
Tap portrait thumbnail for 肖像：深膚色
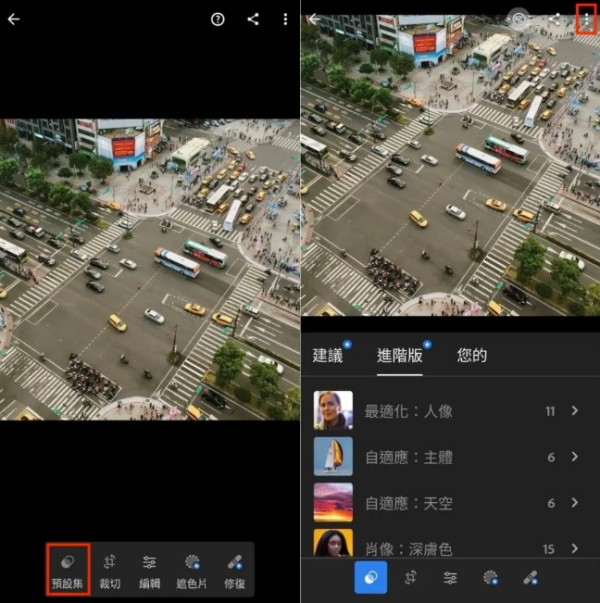tap(333, 543)
